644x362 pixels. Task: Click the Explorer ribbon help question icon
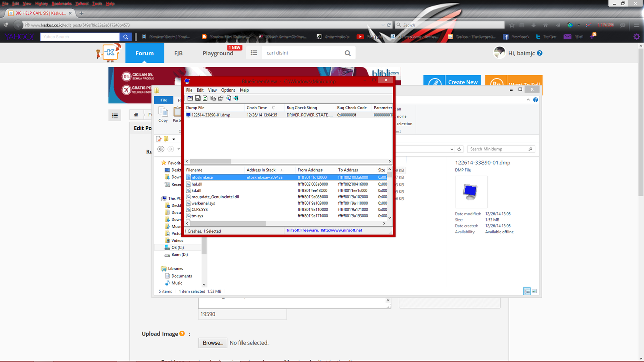[x=535, y=100]
